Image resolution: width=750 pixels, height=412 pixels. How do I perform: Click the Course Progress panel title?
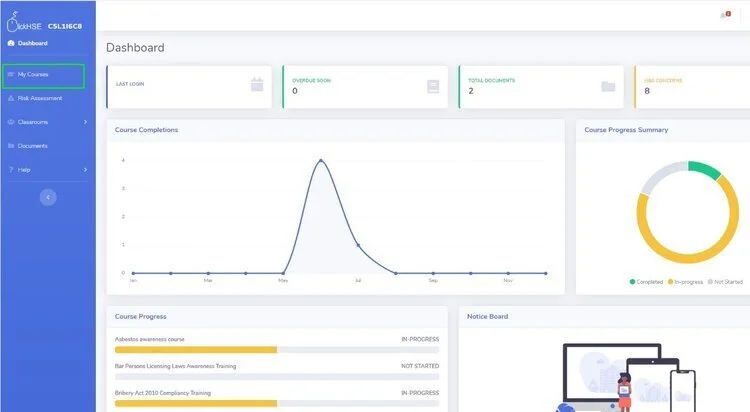coord(141,316)
